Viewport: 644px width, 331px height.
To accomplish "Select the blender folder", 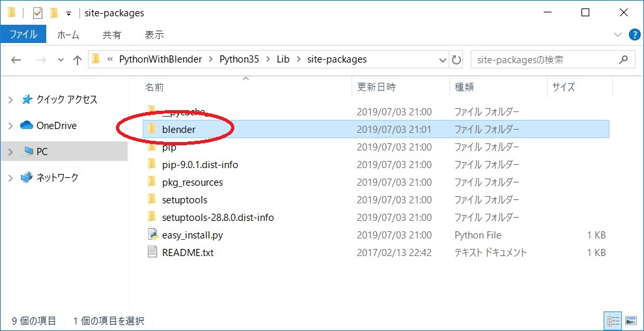I will tap(376, 129).
